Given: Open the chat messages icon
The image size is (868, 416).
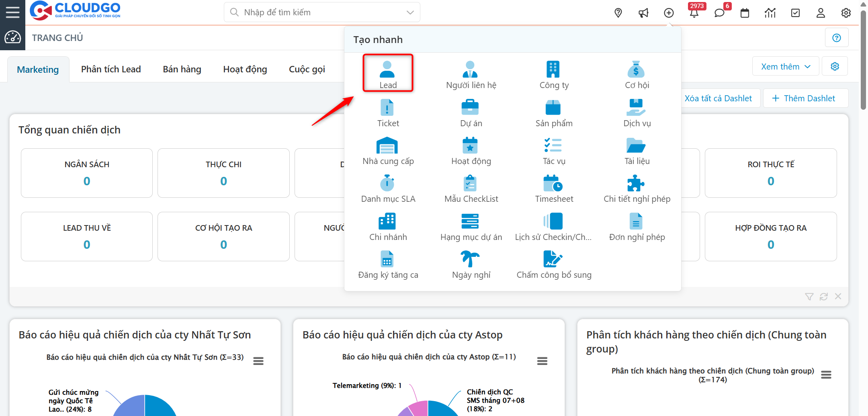Looking at the screenshot, I should point(719,13).
